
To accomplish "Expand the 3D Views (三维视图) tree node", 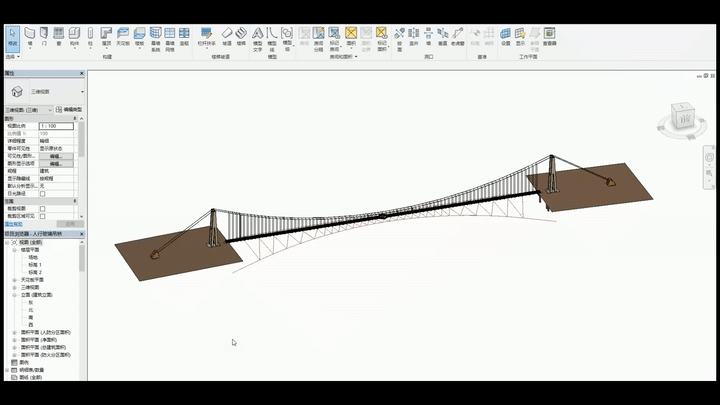I will click(14, 287).
